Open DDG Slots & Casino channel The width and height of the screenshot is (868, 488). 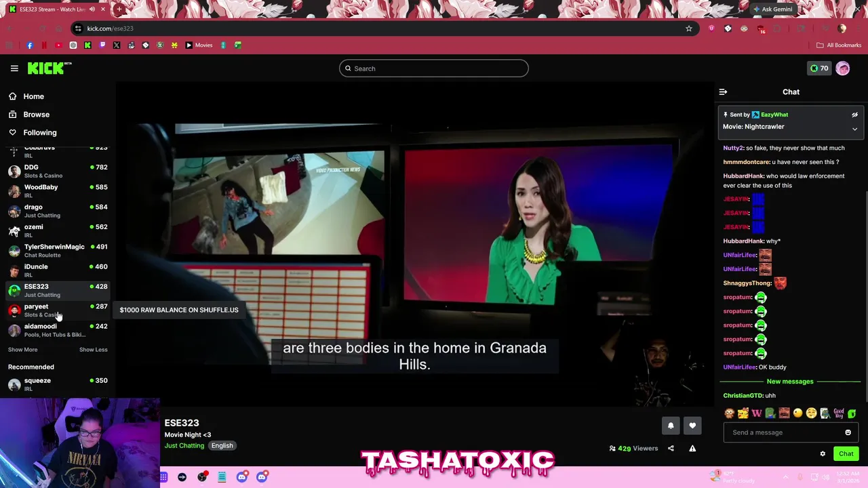pyautogui.click(x=58, y=171)
